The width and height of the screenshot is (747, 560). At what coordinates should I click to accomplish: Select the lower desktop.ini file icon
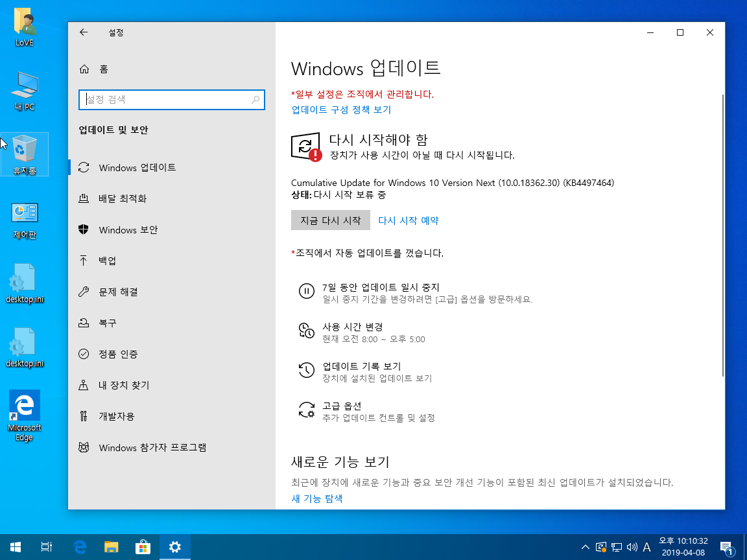[24, 347]
